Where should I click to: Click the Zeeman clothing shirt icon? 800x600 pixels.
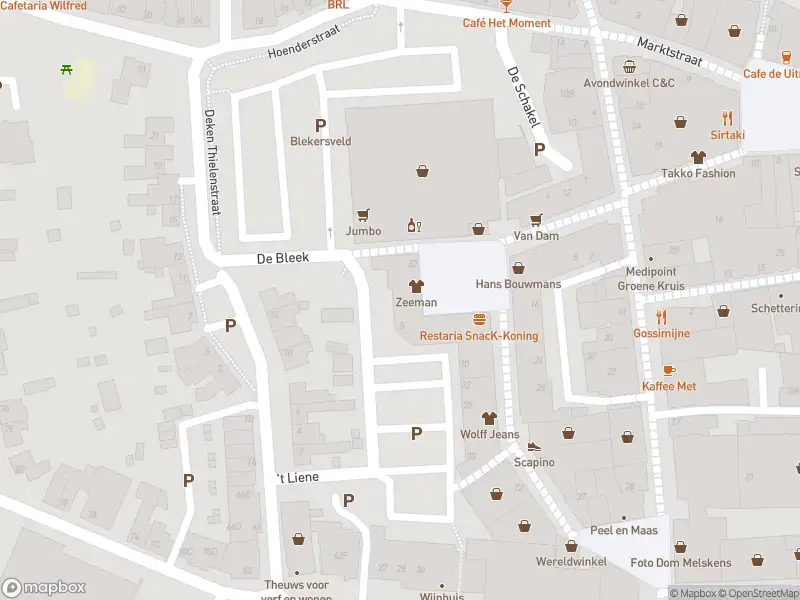(x=416, y=286)
